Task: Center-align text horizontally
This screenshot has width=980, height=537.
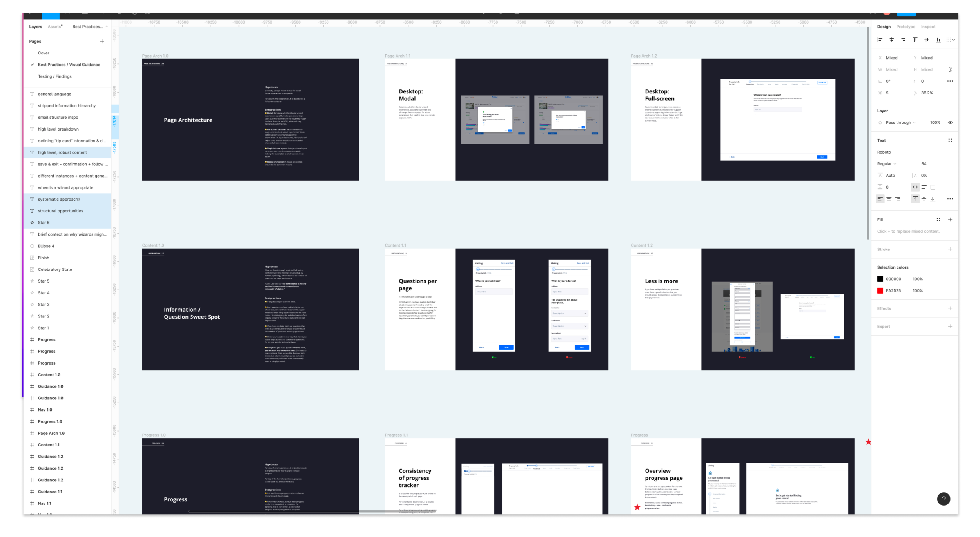Action: click(889, 199)
